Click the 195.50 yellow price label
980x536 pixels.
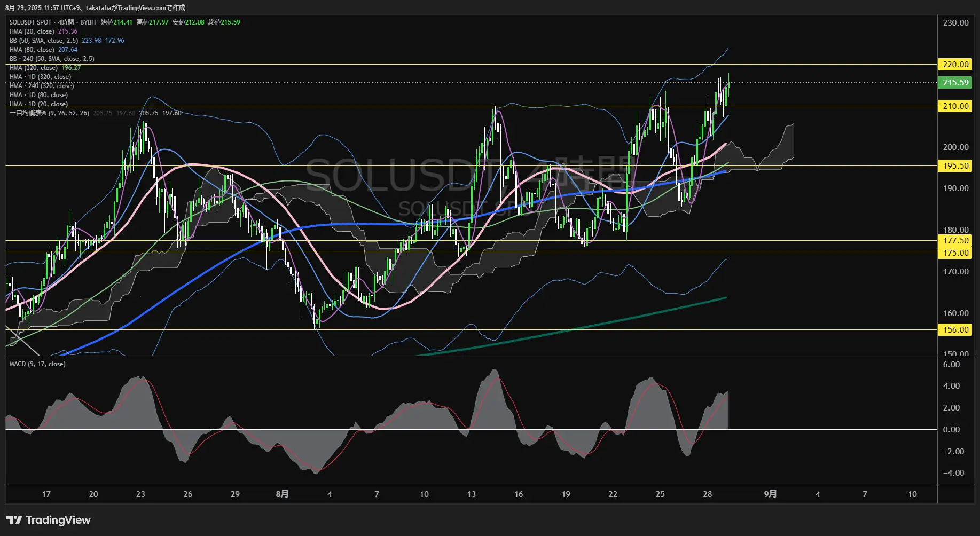955,166
